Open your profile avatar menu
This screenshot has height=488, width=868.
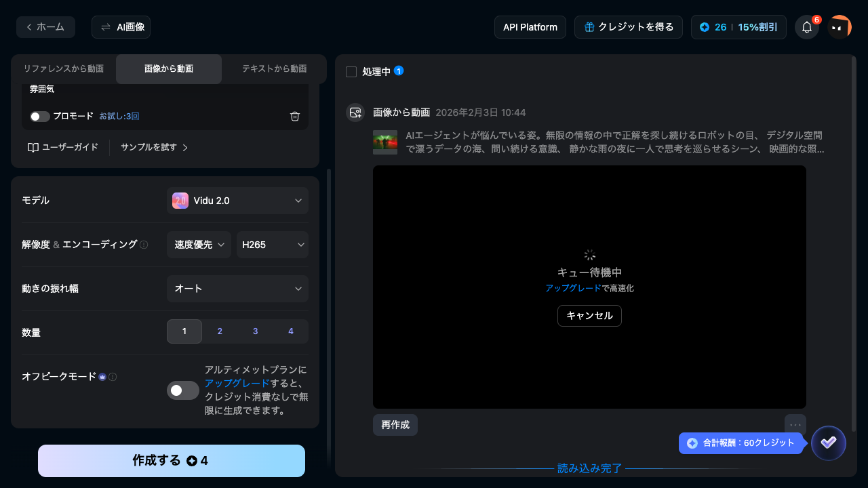[840, 27]
